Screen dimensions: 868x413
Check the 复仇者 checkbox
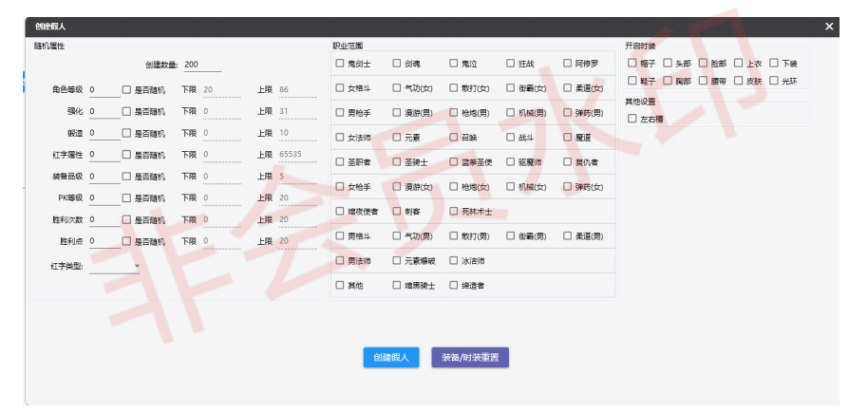coord(567,161)
